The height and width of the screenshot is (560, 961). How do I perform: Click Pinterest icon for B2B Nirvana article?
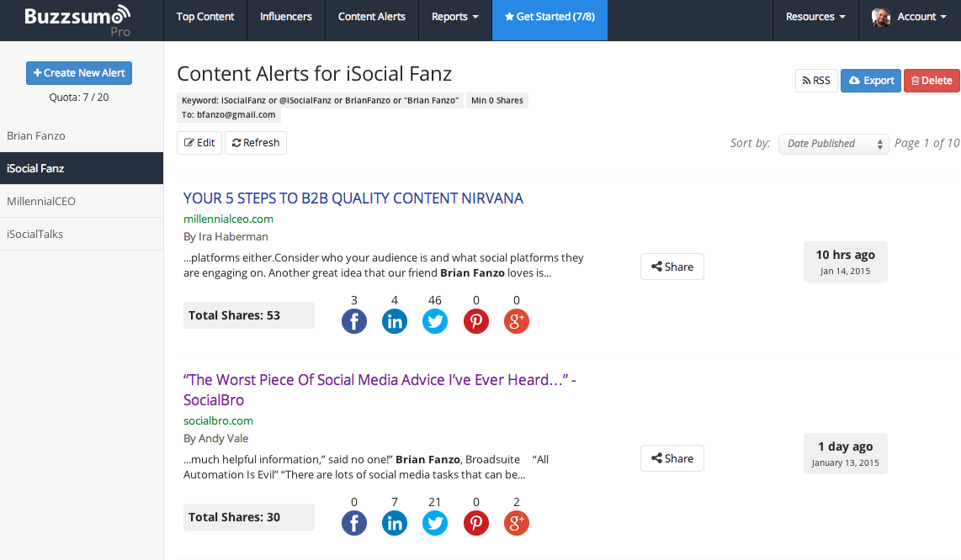[476, 321]
